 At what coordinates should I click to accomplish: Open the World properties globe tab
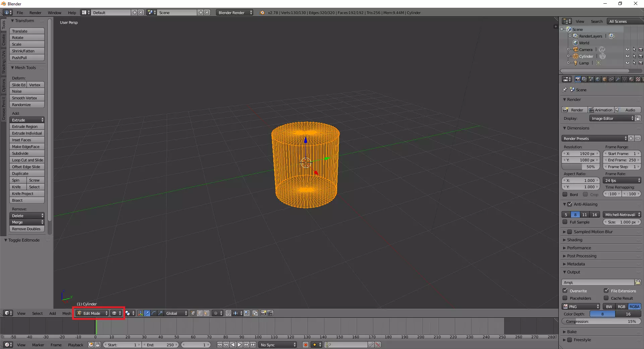coord(598,79)
